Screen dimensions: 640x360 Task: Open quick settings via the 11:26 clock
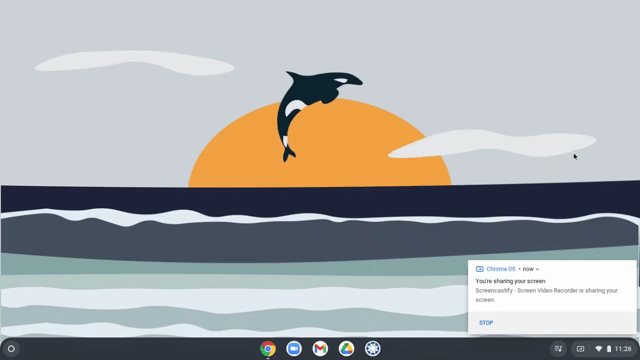tap(623, 349)
